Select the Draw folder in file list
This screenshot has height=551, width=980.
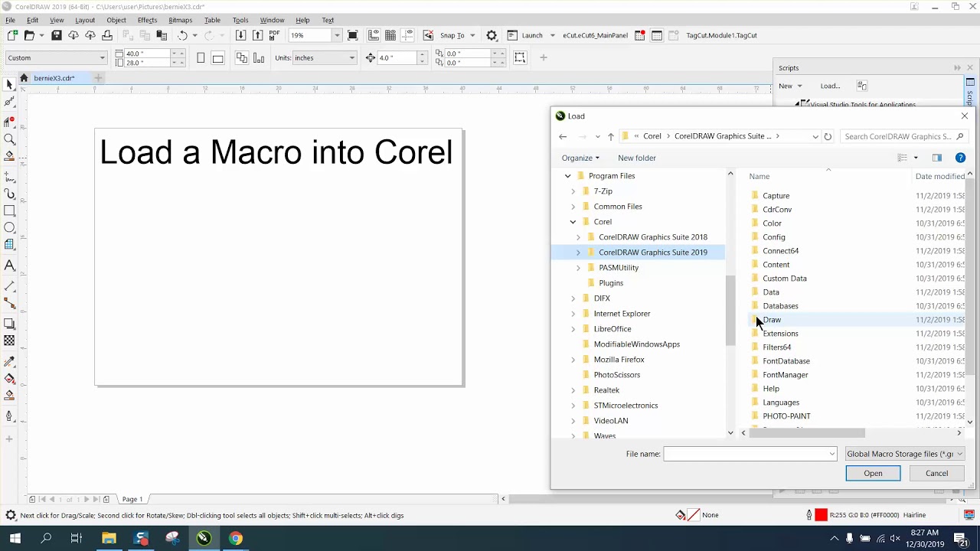click(x=772, y=320)
